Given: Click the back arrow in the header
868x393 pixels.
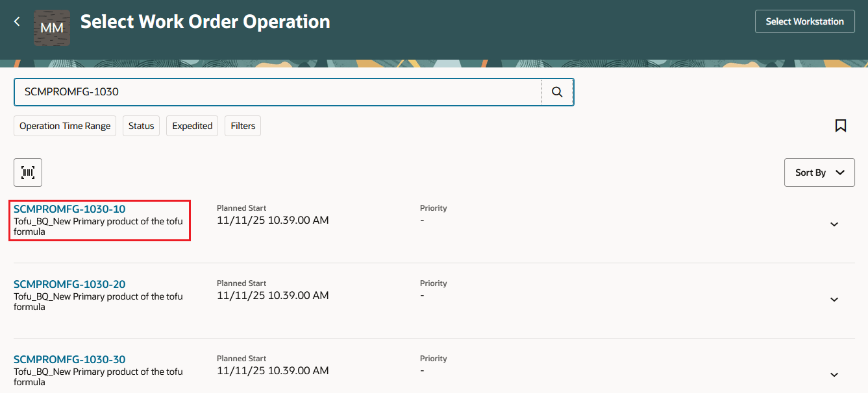Looking at the screenshot, I should pos(17,21).
